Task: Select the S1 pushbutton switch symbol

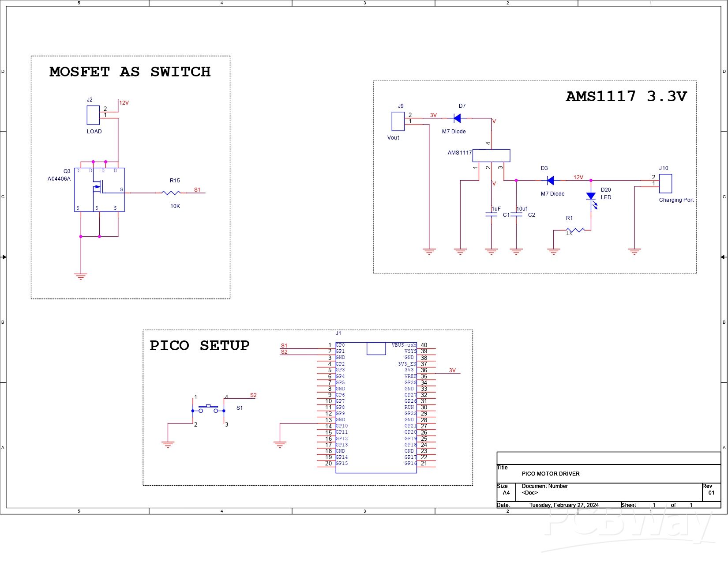Action: [208, 410]
